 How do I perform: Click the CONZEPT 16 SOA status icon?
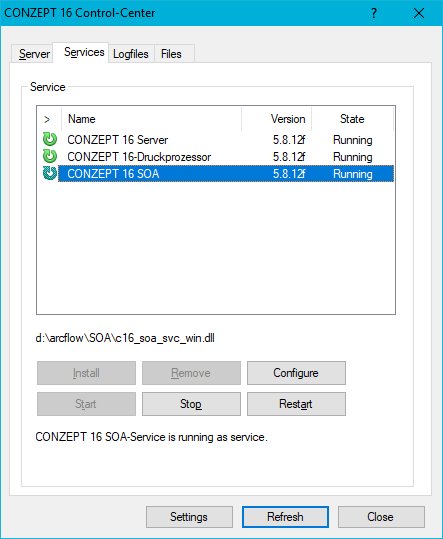click(50, 173)
